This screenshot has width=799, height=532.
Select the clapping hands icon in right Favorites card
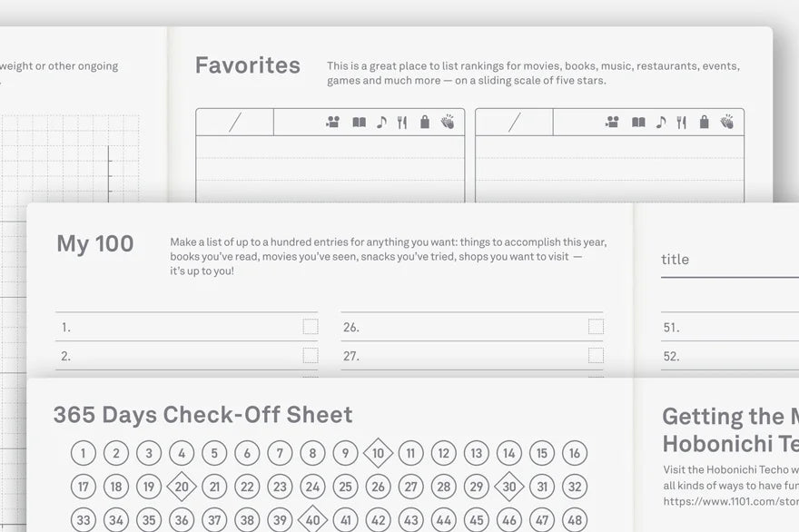[x=726, y=122]
